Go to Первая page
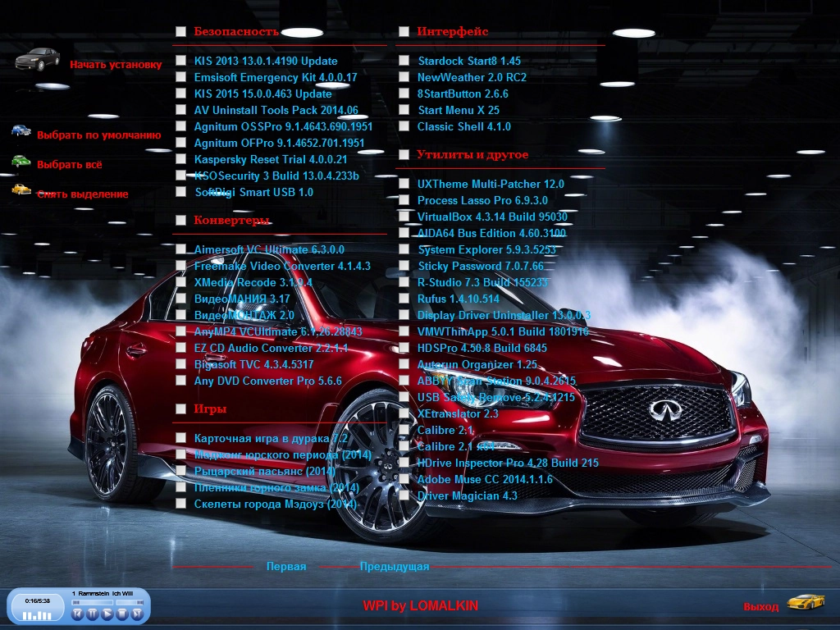Image resolution: width=840 pixels, height=630 pixels. pos(286,566)
